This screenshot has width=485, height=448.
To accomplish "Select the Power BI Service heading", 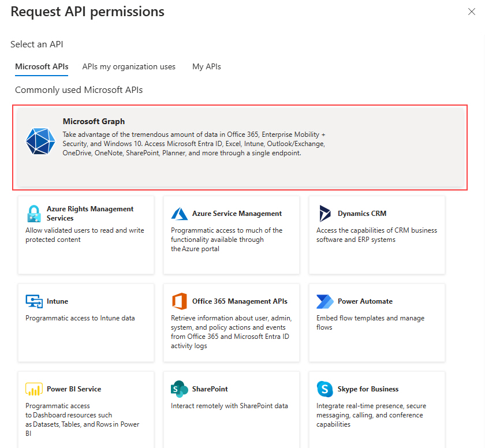I will 74,389.
